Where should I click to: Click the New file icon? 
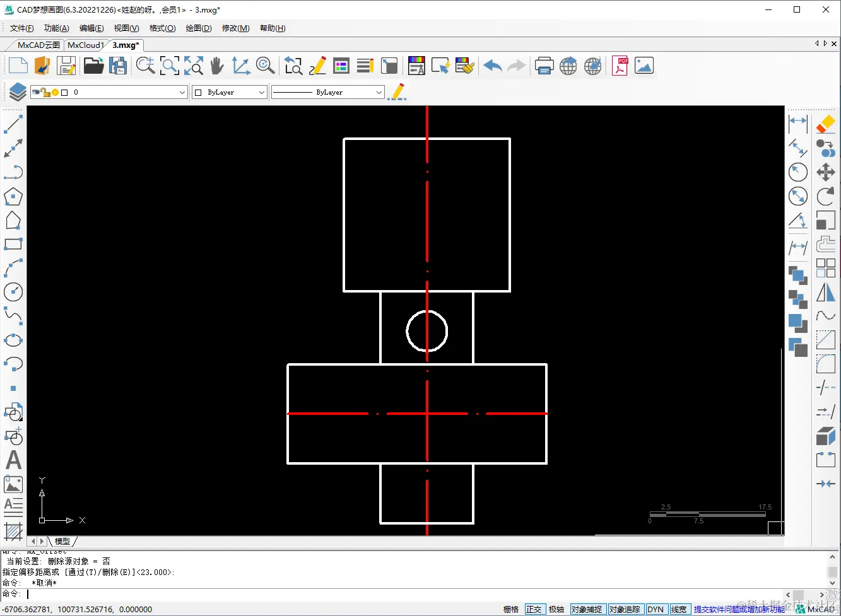point(18,66)
